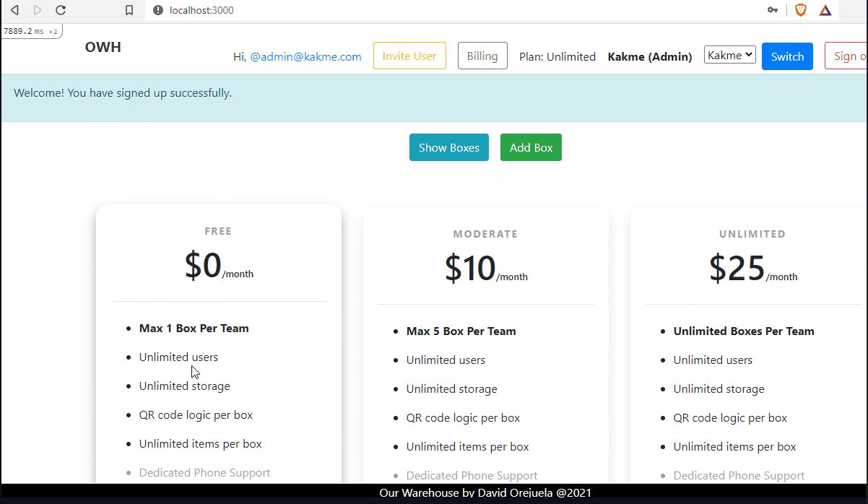868x504 pixels.
Task: Click the browser forward arrow
Action: pyautogui.click(x=38, y=10)
